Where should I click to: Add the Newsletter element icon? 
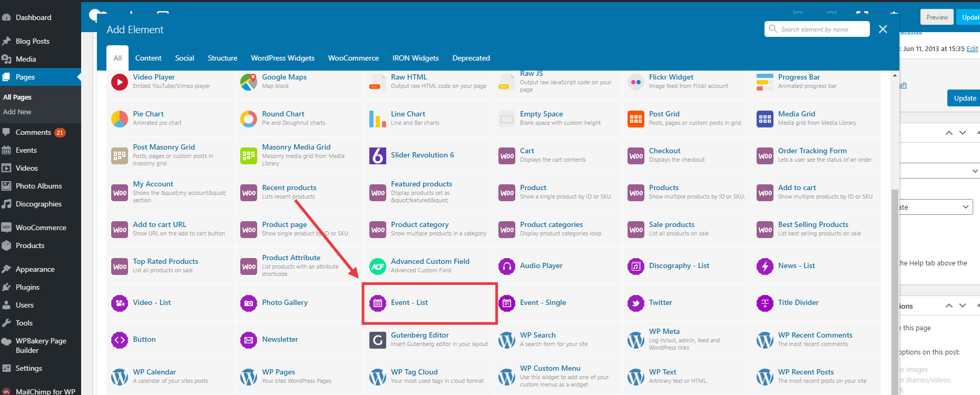point(249,340)
